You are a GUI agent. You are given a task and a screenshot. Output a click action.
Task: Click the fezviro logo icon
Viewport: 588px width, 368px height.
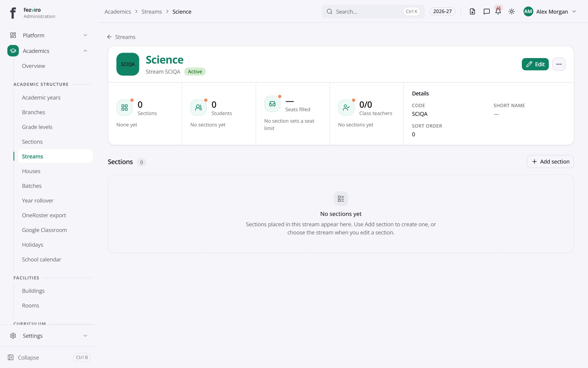click(x=13, y=13)
